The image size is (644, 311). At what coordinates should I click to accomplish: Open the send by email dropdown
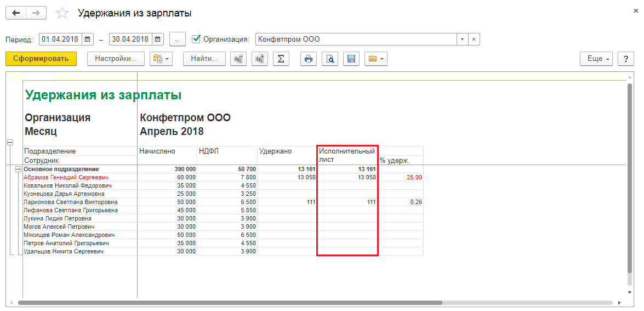coord(376,59)
